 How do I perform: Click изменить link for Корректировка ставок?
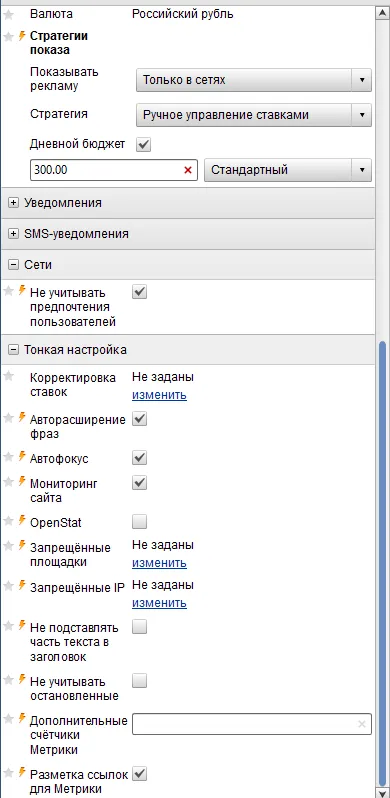click(159, 395)
